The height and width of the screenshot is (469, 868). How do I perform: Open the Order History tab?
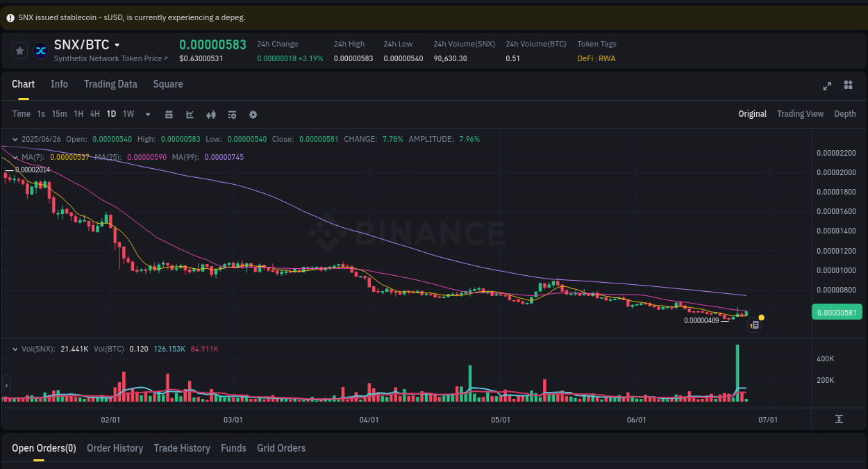(115, 448)
